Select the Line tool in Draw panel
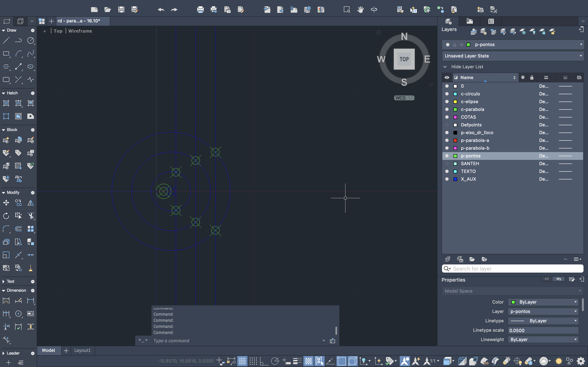The width and height of the screenshot is (588, 367). tap(6, 40)
